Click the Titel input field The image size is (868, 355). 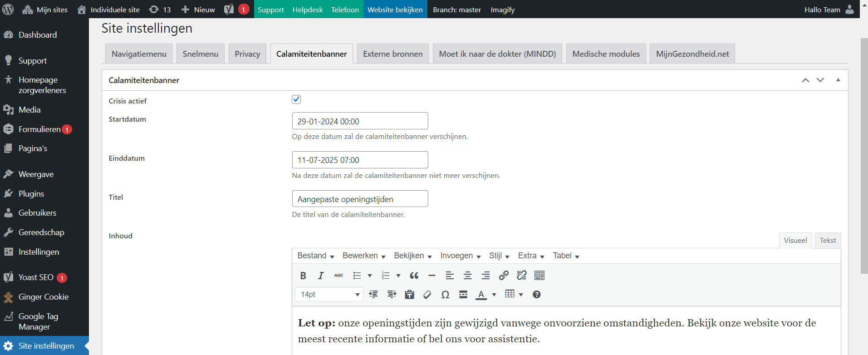[360, 199]
